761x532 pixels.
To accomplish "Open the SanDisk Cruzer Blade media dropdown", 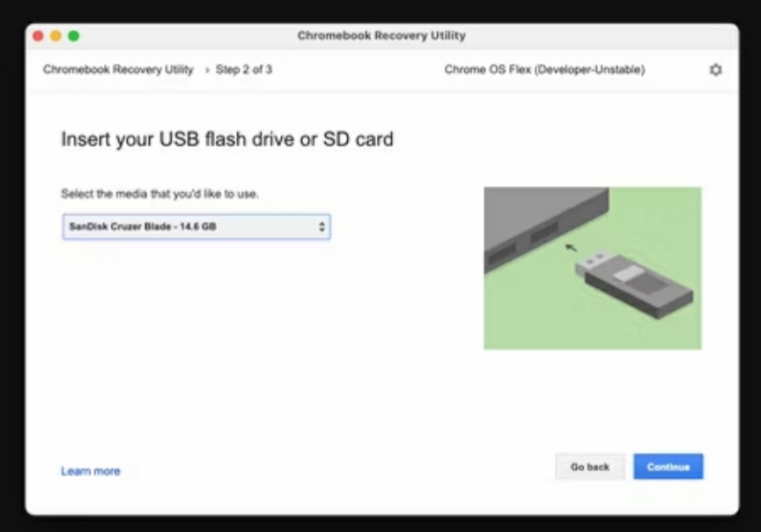I will 196,226.
